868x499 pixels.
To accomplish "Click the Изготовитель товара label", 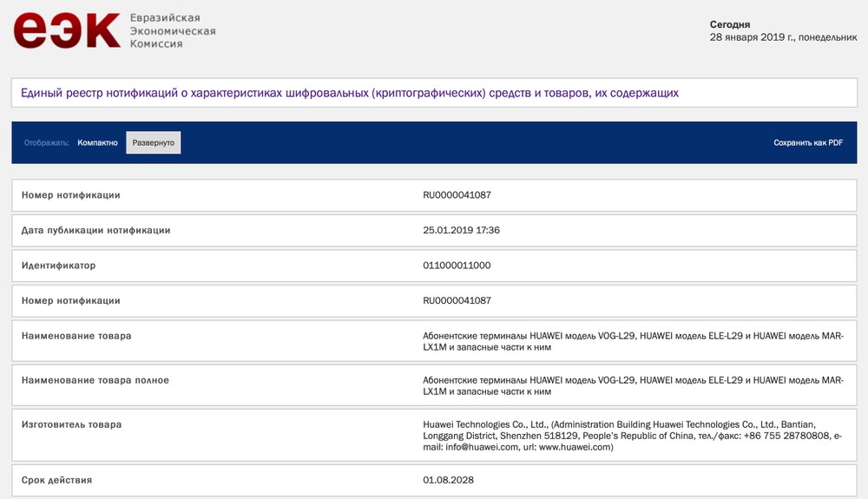I will click(71, 424).
